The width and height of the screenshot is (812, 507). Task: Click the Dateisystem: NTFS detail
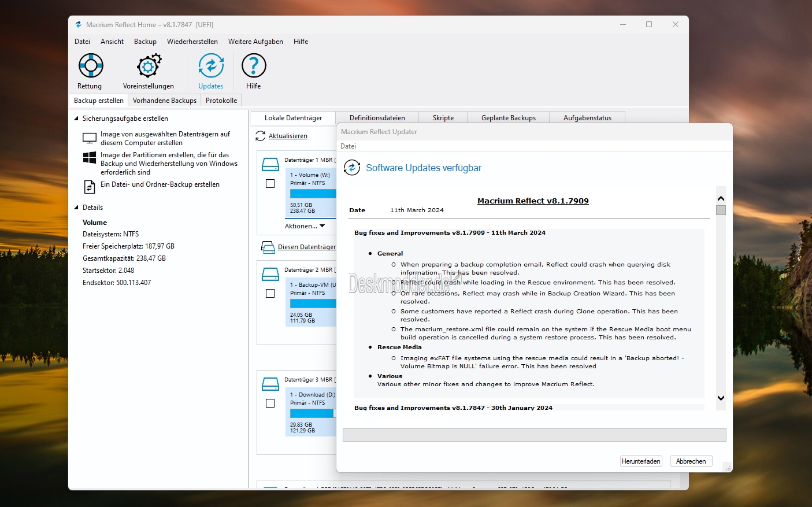tap(111, 234)
